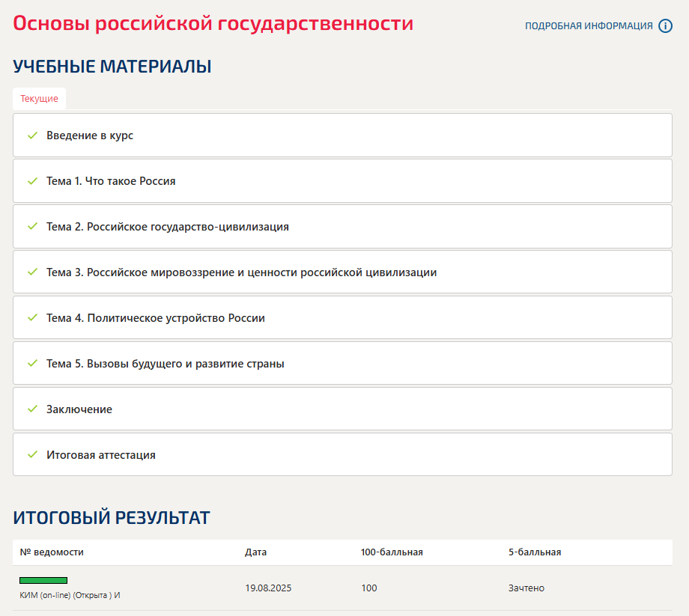
Task: Click the checkmark icon next to Тема 1
Action: tap(32, 181)
